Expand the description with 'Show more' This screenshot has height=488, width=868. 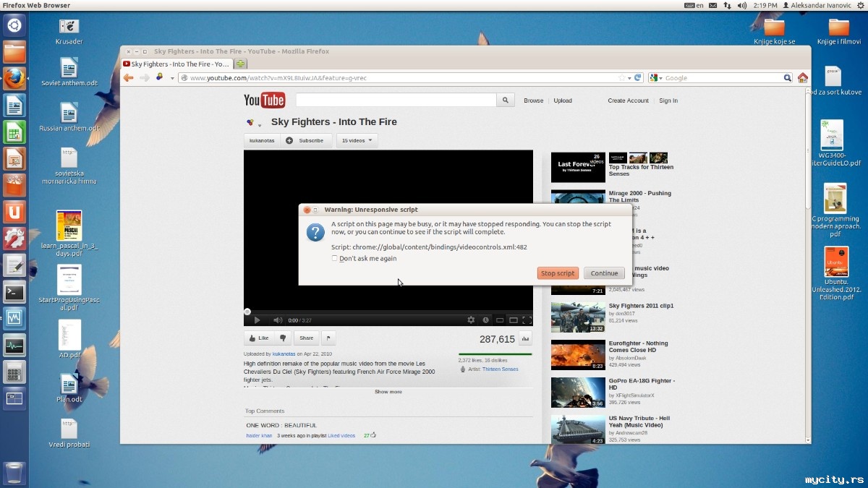(388, 392)
